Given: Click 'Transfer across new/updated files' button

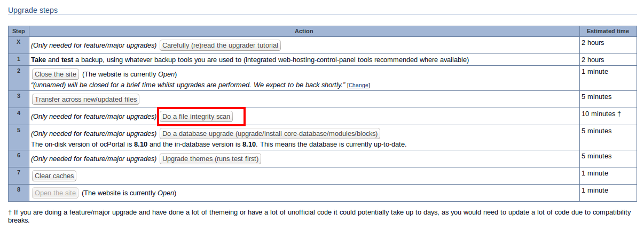Looking at the screenshot, I should click(x=86, y=100).
